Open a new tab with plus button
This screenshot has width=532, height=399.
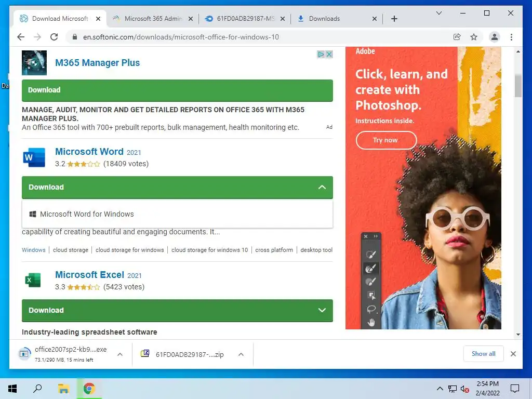click(x=394, y=19)
